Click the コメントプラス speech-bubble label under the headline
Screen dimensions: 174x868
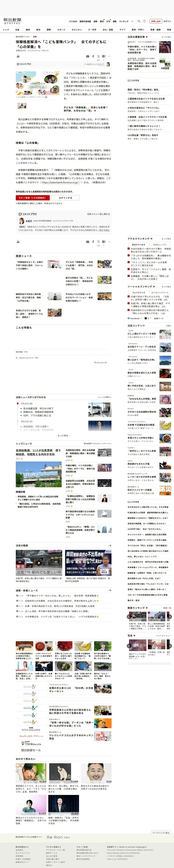[x=24, y=64]
